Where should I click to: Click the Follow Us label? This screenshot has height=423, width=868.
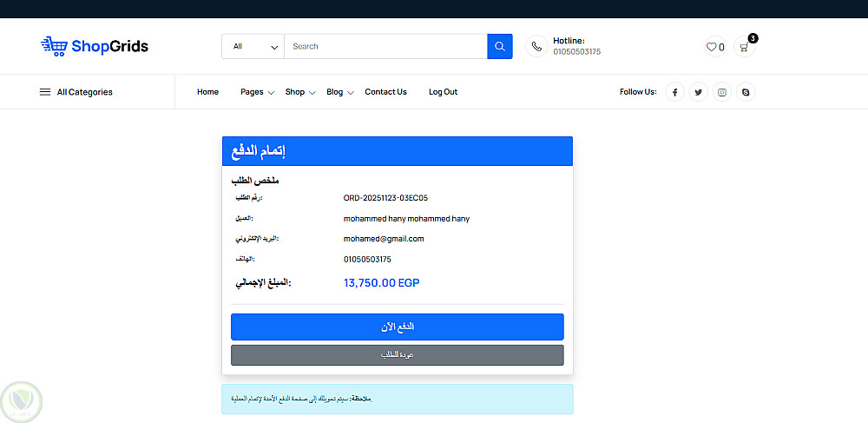click(638, 92)
